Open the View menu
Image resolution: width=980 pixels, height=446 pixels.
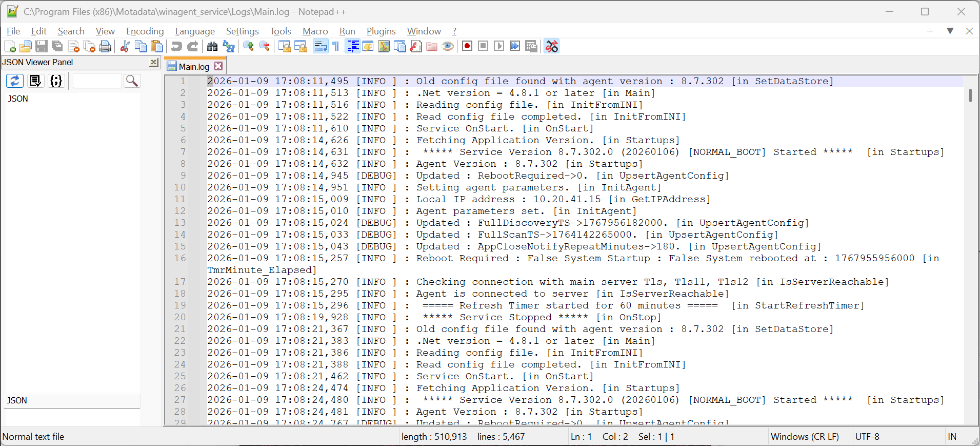coord(105,31)
